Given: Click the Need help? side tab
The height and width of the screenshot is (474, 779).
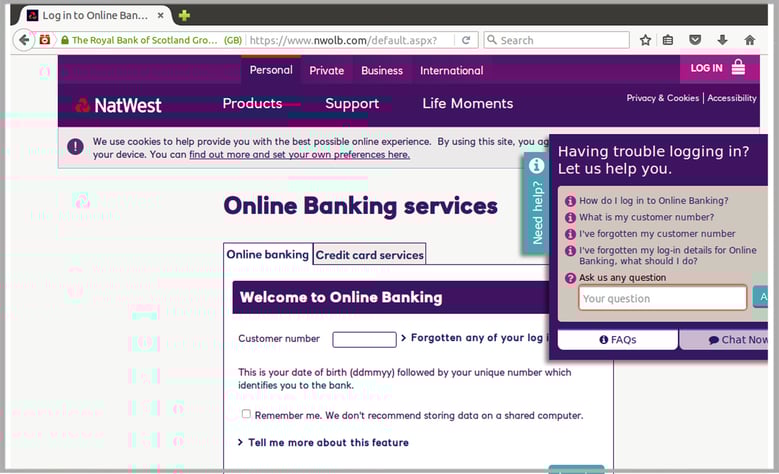Looking at the screenshot, I should coord(537,204).
